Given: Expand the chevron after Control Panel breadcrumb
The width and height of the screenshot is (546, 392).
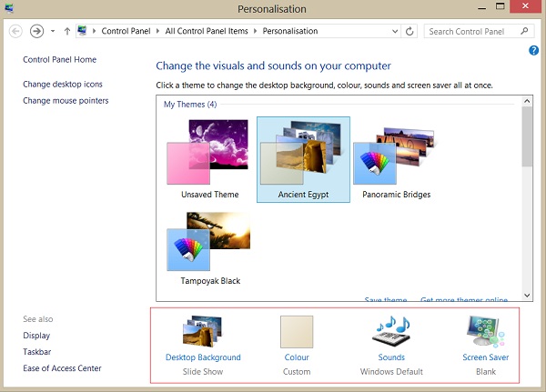Looking at the screenshot, I should pos(157,31).
